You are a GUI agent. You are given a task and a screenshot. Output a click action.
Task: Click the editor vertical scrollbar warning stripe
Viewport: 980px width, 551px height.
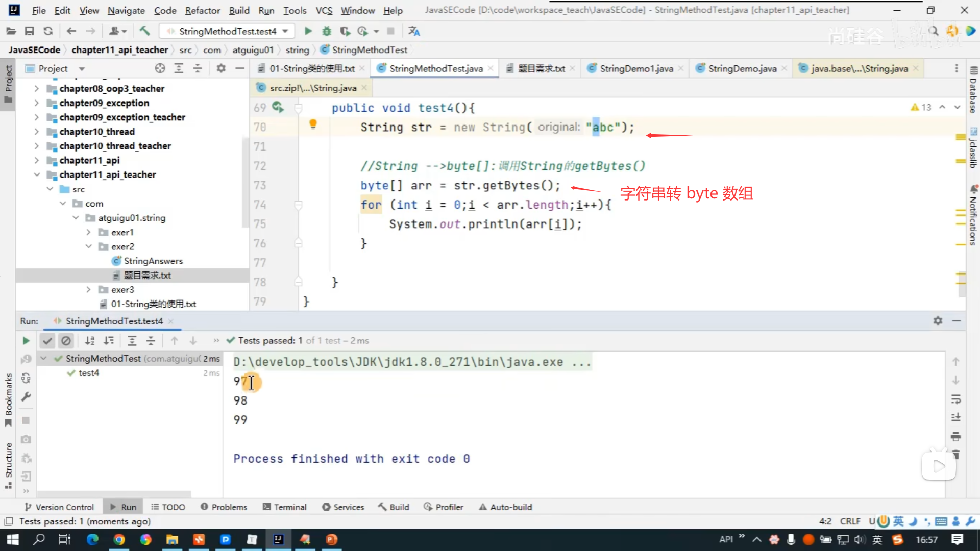point(961,138)
